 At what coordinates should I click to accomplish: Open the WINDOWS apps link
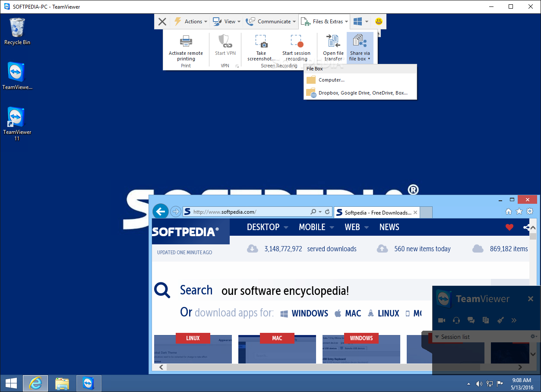304,313
